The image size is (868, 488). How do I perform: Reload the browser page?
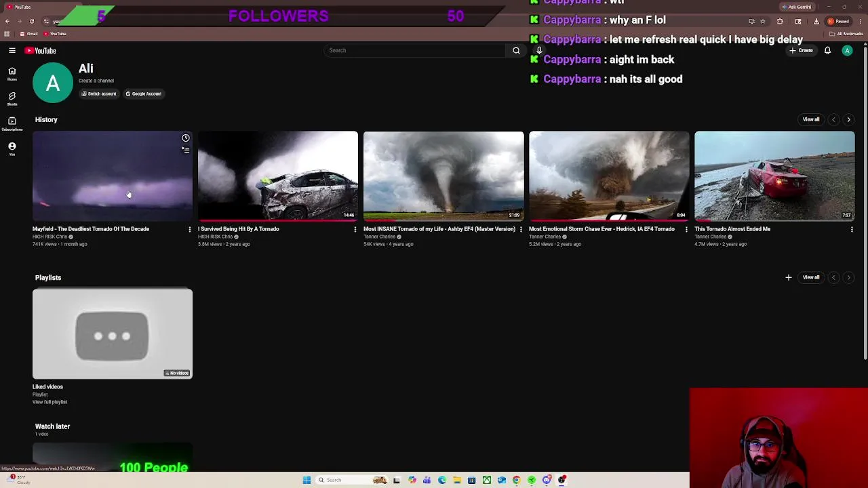(x=31, y=22)
